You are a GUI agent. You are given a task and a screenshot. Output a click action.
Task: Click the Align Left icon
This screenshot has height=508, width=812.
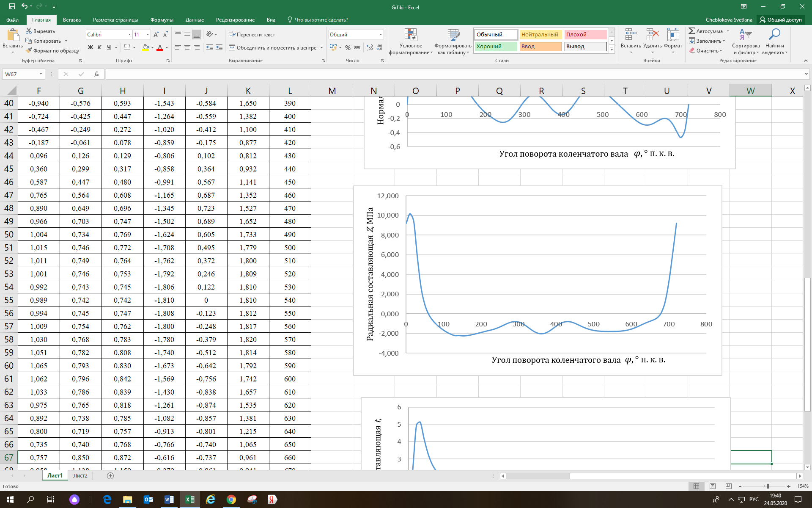(178, 47)
